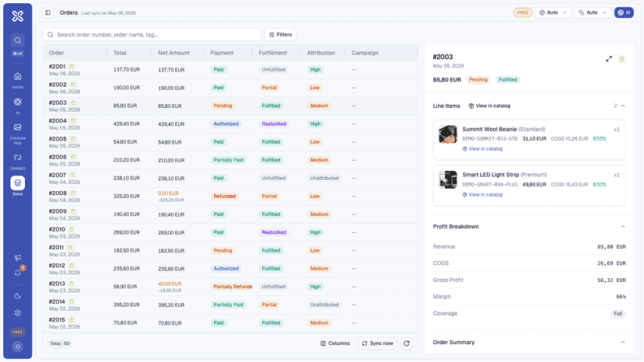Click the notifications bell icon
Viewport: 644px width, 362px height.
[18, 273]
